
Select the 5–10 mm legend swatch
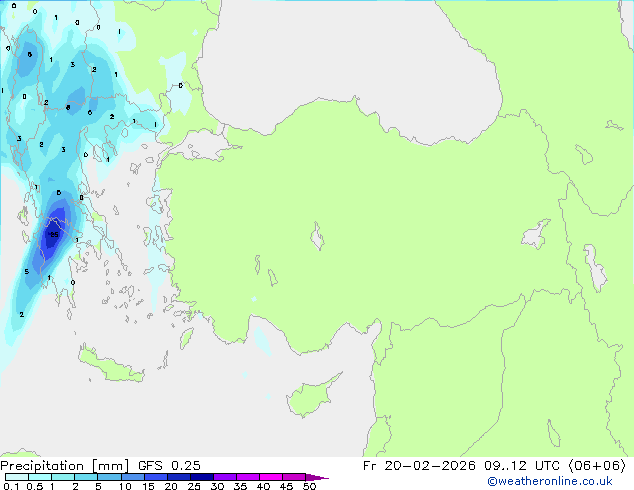coord(109,477)
